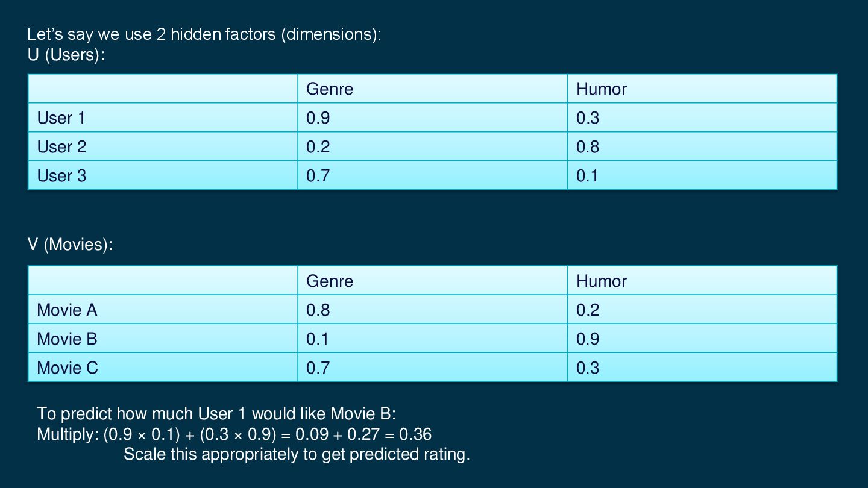
Task: Select the Movie C row label
Action: [68, 368]
